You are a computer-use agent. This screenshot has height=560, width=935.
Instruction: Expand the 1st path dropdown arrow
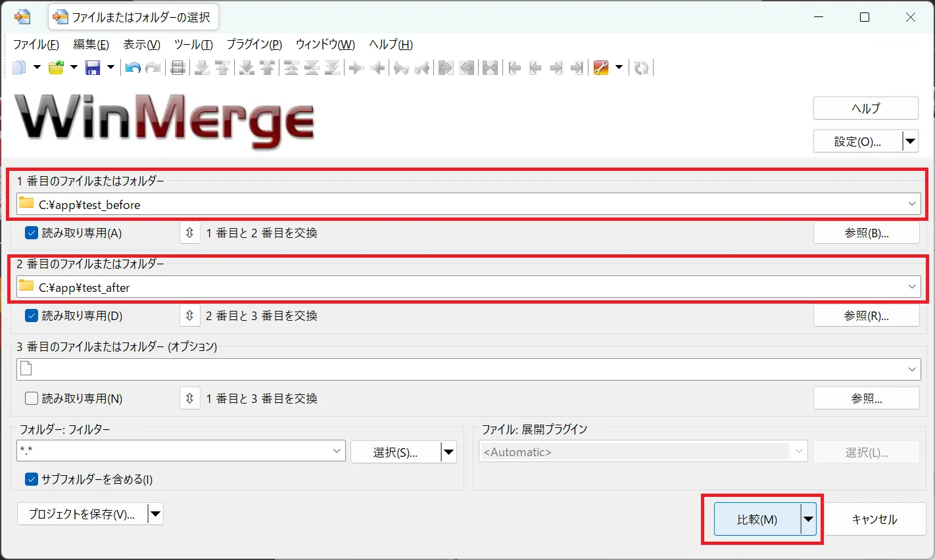[x=911, y=204]
